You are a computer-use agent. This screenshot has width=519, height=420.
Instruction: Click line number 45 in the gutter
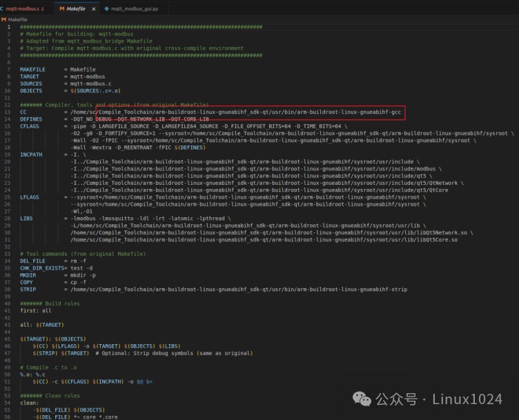[x=8, y=339]
